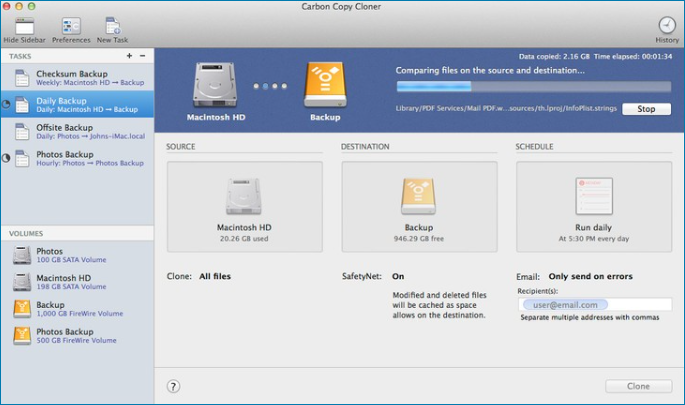Click the help question mark button
Viewport: 685px width, 405px height.
pos(174,386)
